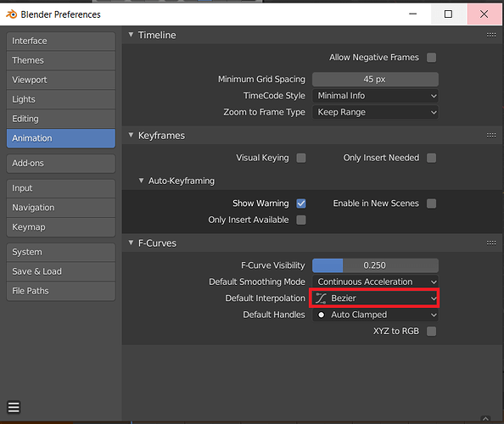
Task: Grab the F-Curves panel drag handle dots
Action: pyautogui.click(x=490, y=243)
